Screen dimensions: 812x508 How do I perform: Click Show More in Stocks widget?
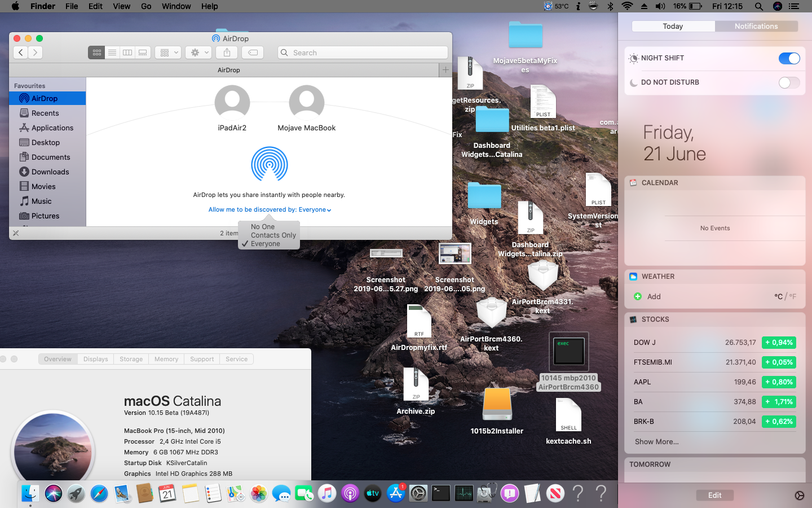click(656, 441)
